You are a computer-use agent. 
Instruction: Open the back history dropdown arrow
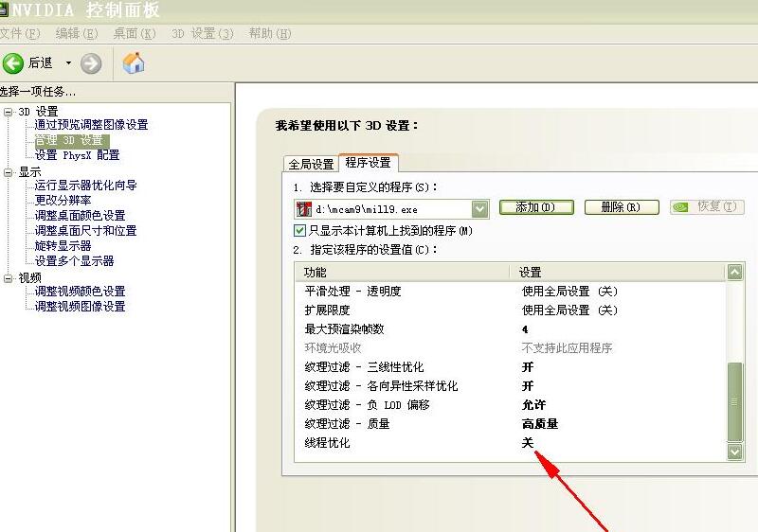pyautogui.click(x=68, y=62)
